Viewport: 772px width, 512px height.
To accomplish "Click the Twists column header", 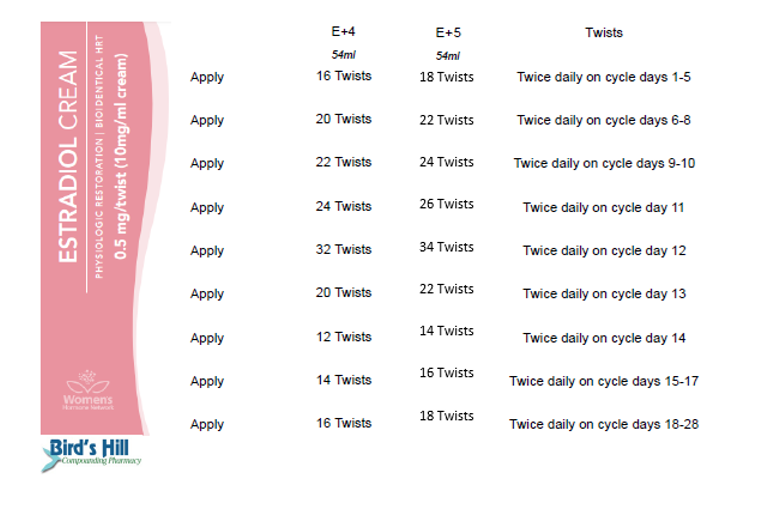I will click(604, 32).
